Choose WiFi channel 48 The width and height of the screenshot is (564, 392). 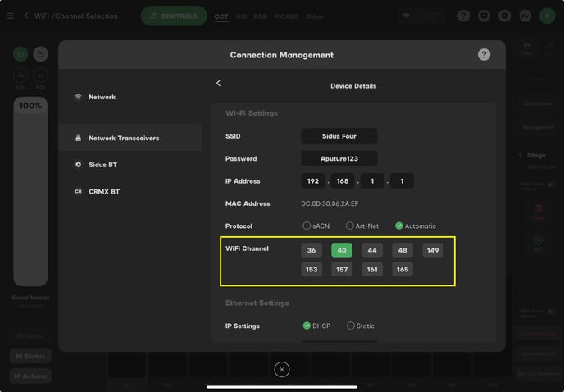click(x=403, y=250)
